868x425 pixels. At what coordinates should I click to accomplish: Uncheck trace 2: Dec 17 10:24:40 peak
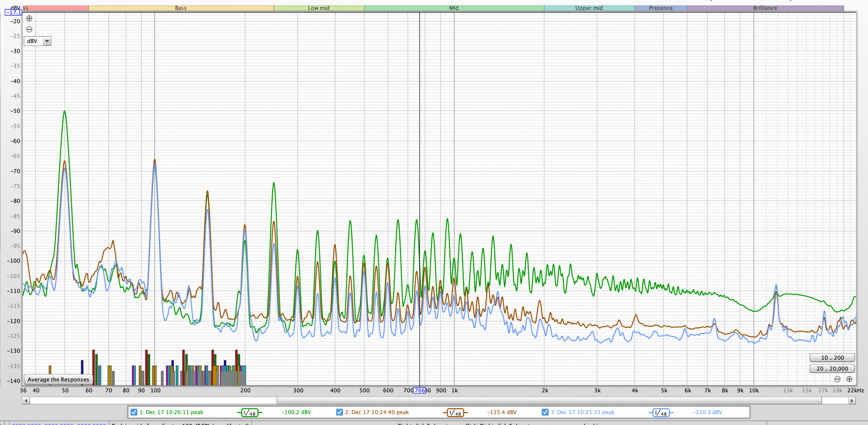[339, 412]
